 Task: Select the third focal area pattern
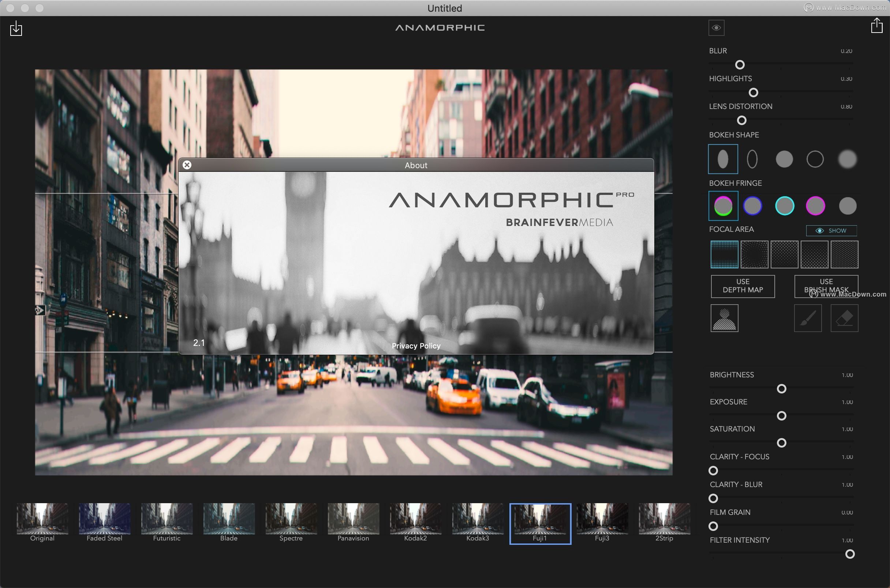pos(784,255)
